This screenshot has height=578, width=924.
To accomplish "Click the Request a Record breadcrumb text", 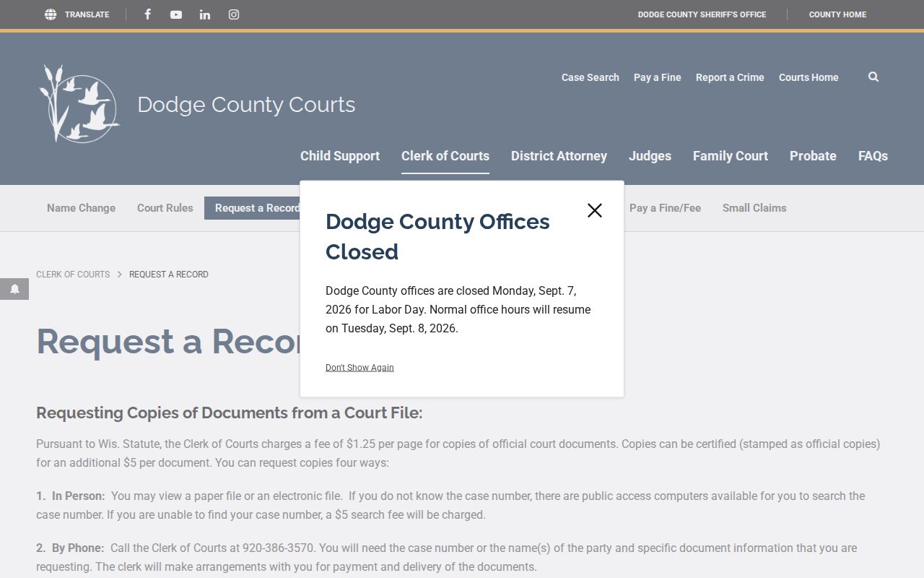I will tap(169, 275).
